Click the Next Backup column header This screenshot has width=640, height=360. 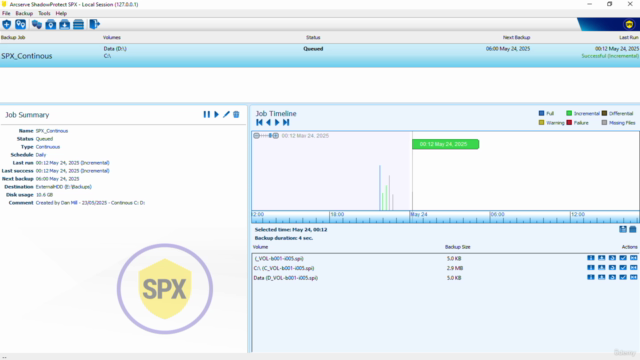[x=516, y=38]
